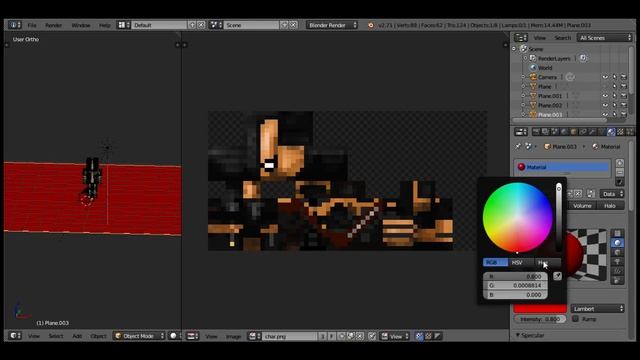Open the Constraints properties tab
This screenshot has width=640, height=360.
(583, 131)
